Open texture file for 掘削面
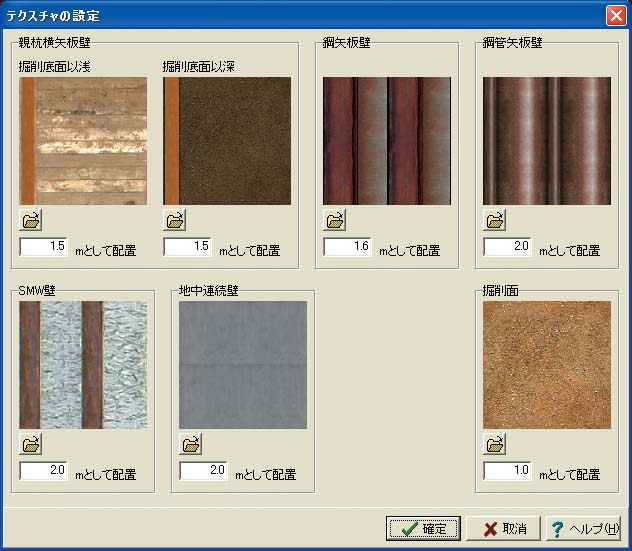Screen dimensions: 632x551 (x=495, y=444)
